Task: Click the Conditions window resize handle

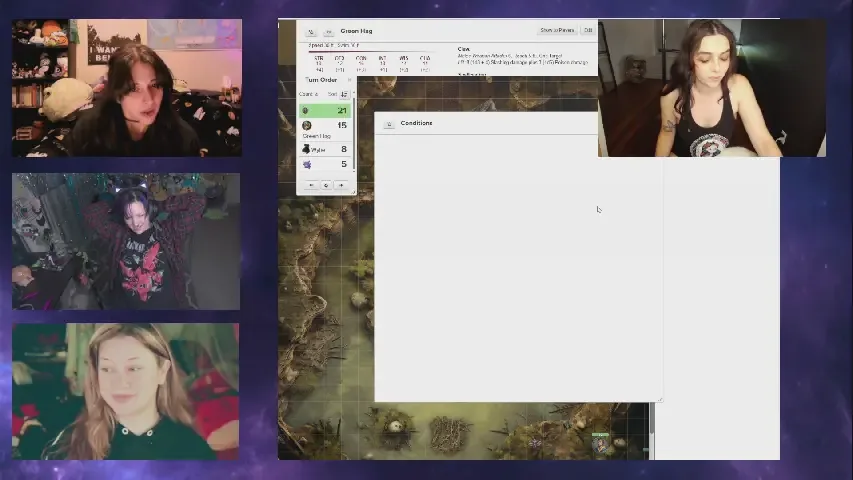Action: coord(659,399)
